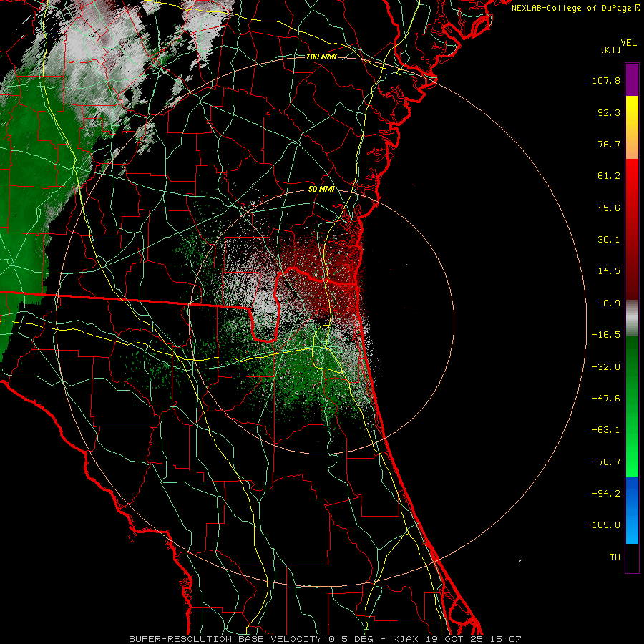Click the -32.0 legend value
Screen dimensions: 644x644
(x=606, y=367)
